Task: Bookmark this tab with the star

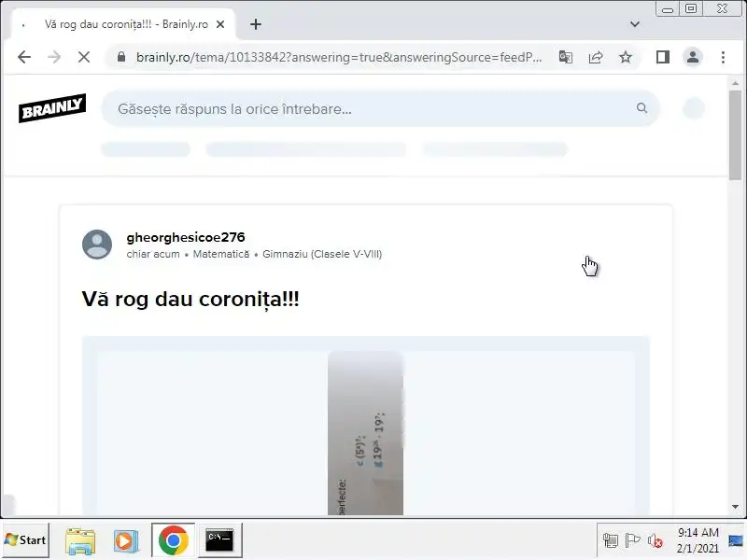Action: coord(626,57)
